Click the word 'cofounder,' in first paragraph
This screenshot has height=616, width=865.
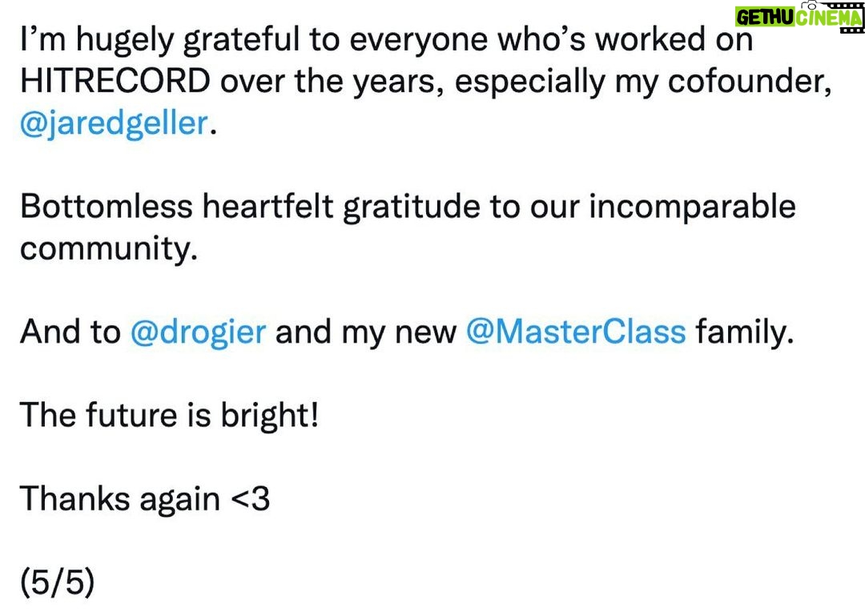749,81
